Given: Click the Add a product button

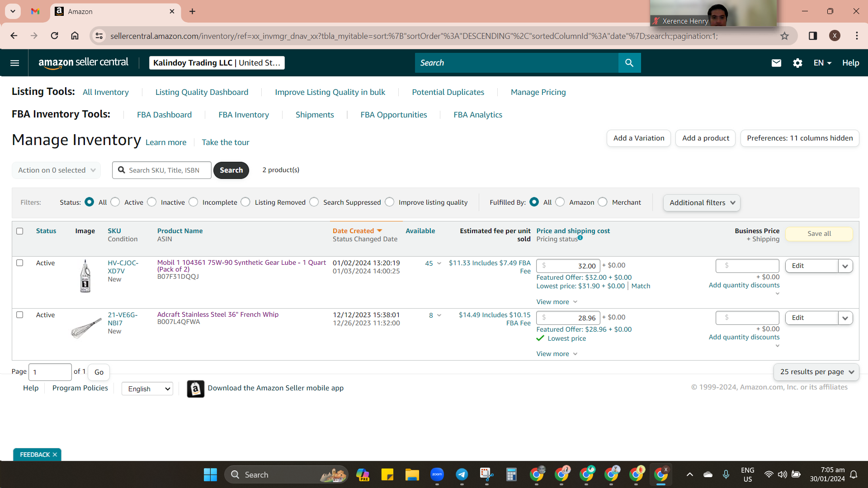Looking at the screenshot, I should (706, 138).
